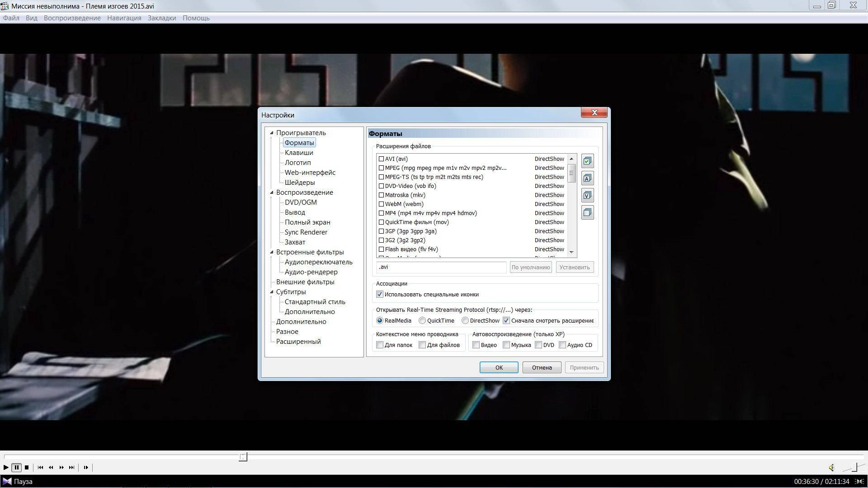This screenshot has width=868, height=488.
Task: Click the select audio formats 'A' icon
Action: [587, 178]
